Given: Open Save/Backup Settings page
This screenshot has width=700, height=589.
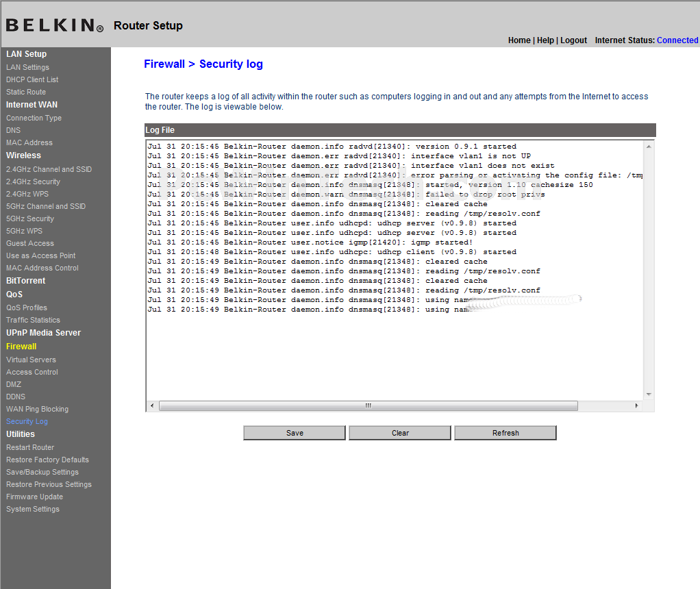Looking at the screenshot, I should point(42,472).
